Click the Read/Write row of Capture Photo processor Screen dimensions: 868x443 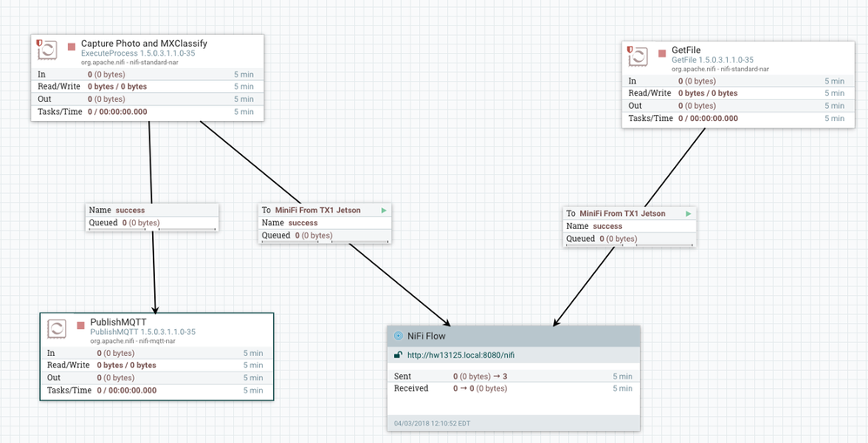point(147,86)
